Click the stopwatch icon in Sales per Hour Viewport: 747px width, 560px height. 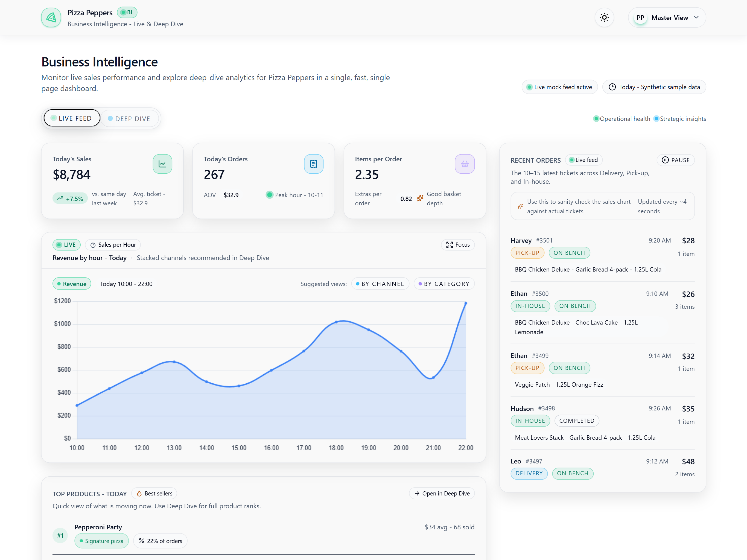[x=93, y=245]
